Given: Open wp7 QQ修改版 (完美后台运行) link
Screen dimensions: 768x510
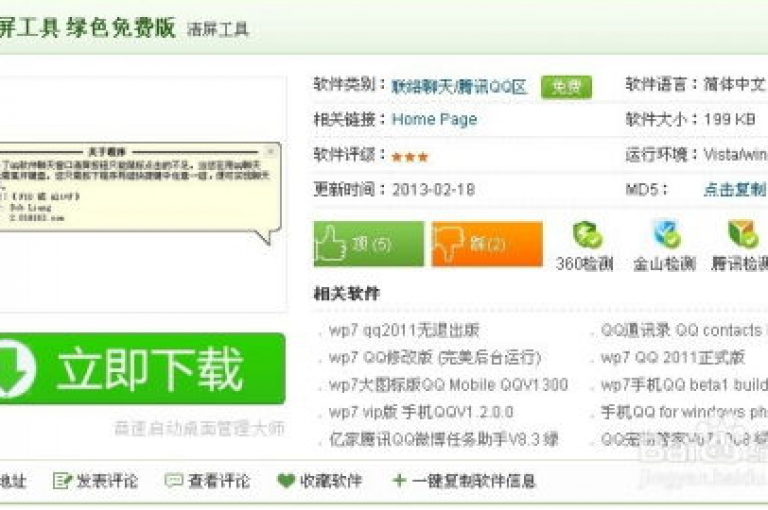Looking at the screenshot, I should pyautogui.click(x=435, y=358).
